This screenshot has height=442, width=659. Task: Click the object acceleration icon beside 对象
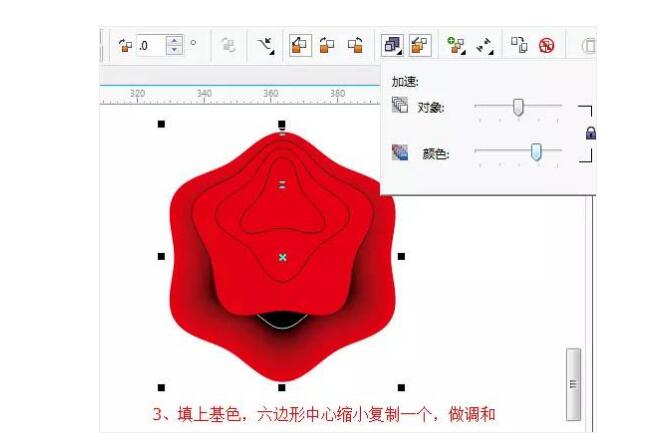pos(400,105)
